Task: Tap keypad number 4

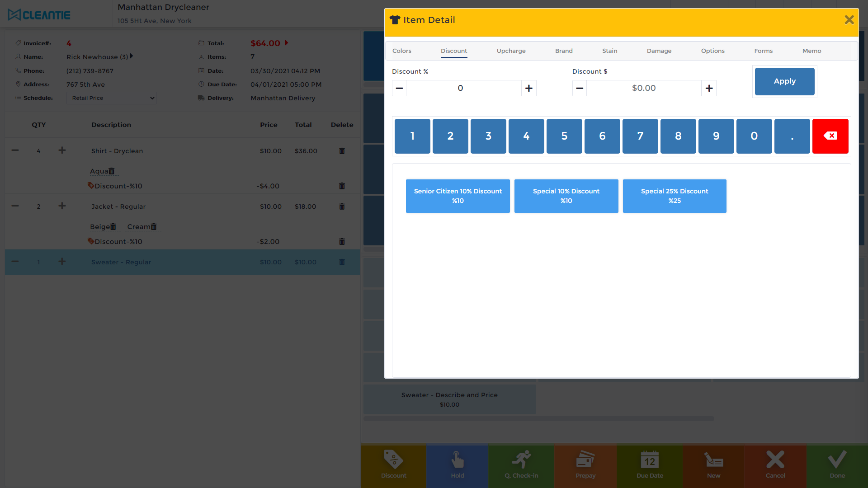Action: pos(526,136)
